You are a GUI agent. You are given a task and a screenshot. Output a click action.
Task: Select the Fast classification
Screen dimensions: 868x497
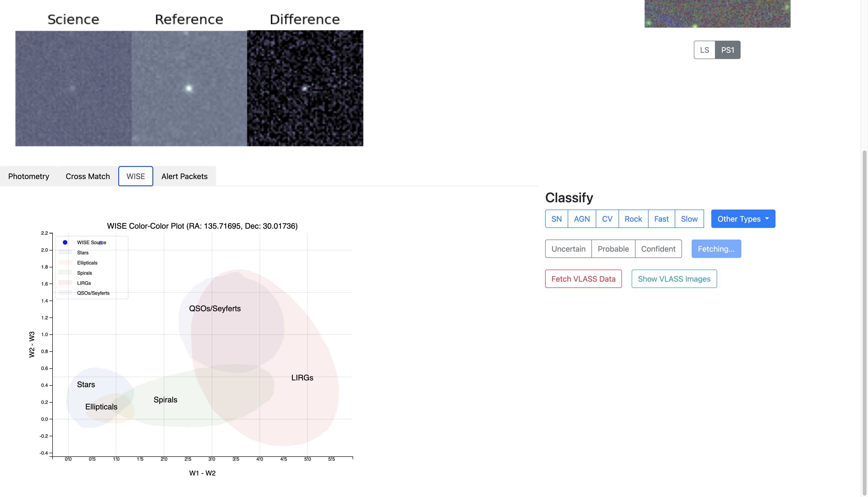tap(661, 219)
